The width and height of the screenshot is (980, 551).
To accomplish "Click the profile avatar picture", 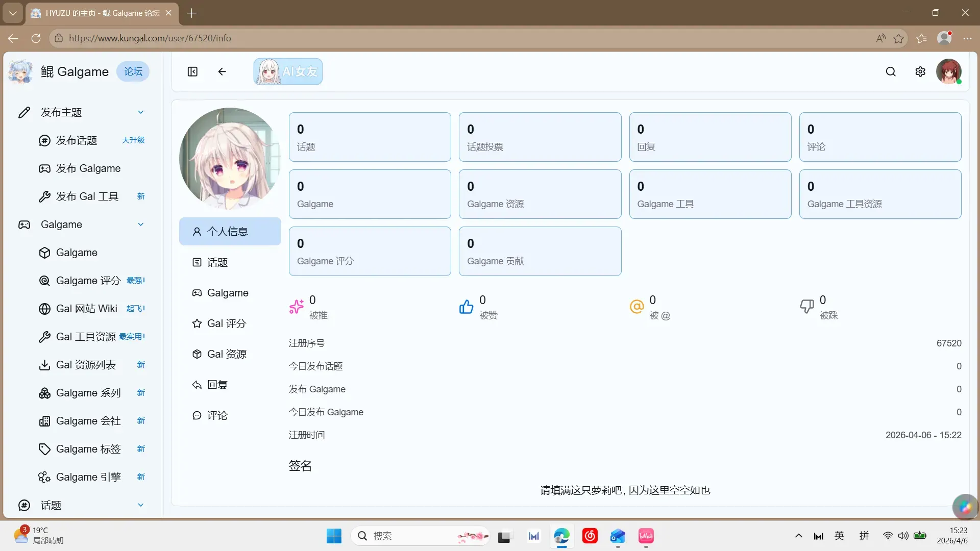I will pyautogui.click(x=230, y=158).
